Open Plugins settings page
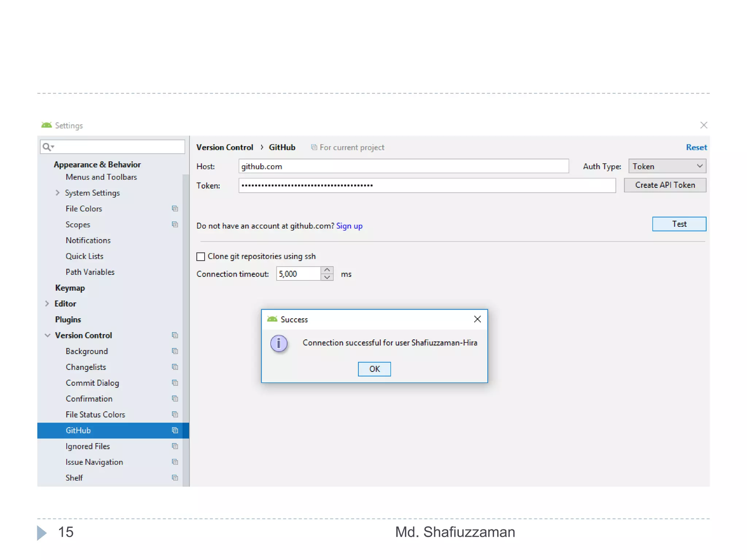This screenshot has width=747, height=560. (68, 319)
